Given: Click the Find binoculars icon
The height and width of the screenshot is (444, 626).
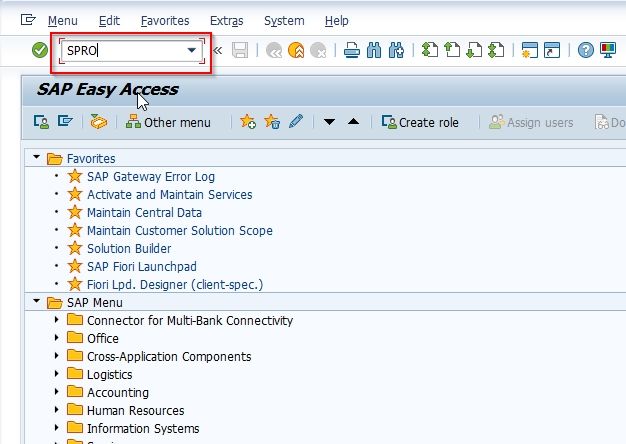Looking at the screenshot, I should point(374,50).
